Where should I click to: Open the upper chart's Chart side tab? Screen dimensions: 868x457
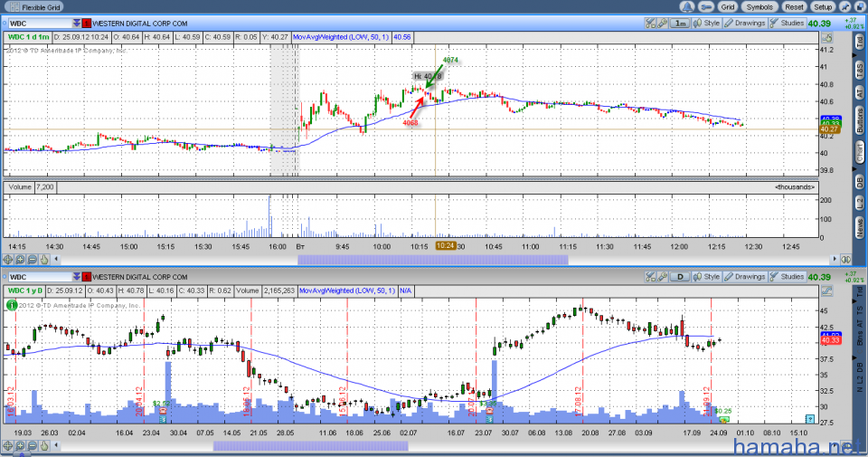coord(860,152)
